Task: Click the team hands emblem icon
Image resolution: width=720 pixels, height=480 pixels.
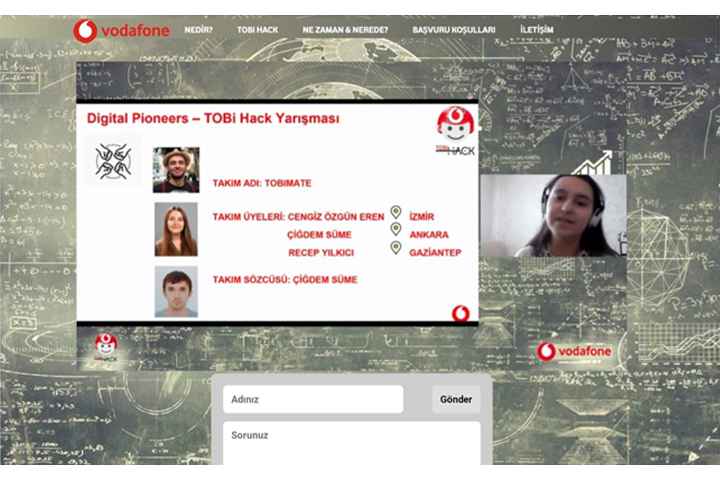Action: tap(113, 161)
